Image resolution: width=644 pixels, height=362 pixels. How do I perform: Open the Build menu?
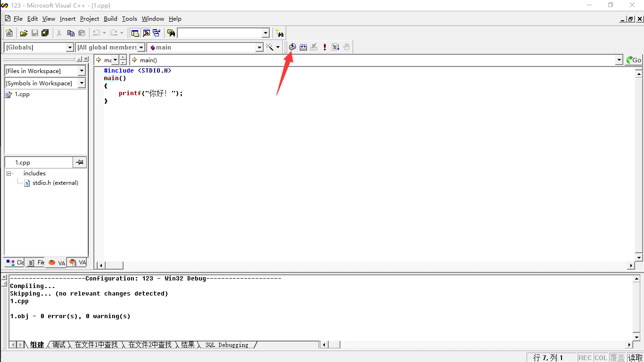tap(110, 19)
